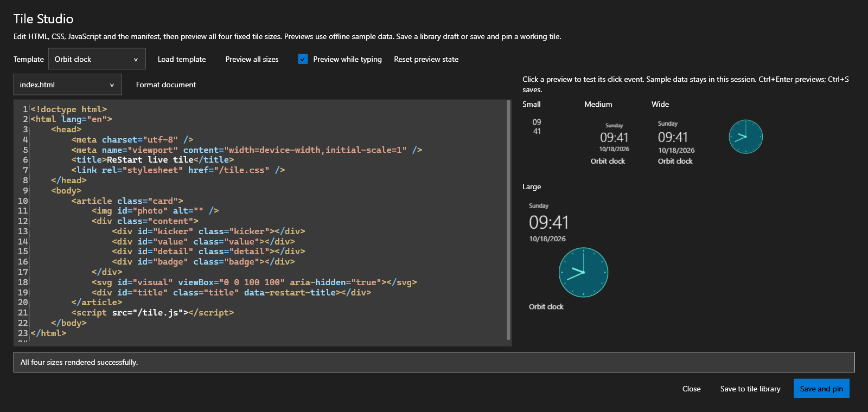This screenshot has height=412, width=868.
Task: Open the Template dropdown showing Orbit clock
Action: pos(97,59)
